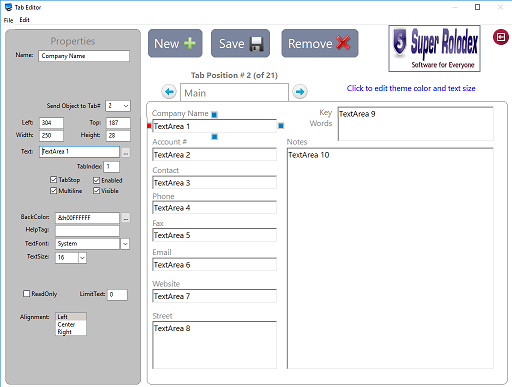The width and height of the screenshot is (512, 387).
Task: Click the blue handle beside Company Name label
Action: [214, 115]
